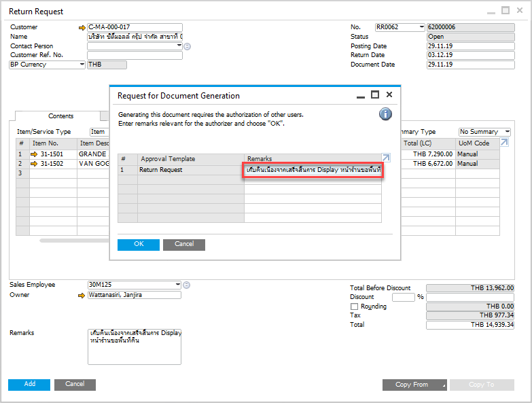This screenshot has height=403, width=532.
Task: Cancel the document generation dialog
Action: [x=184, y=245]
